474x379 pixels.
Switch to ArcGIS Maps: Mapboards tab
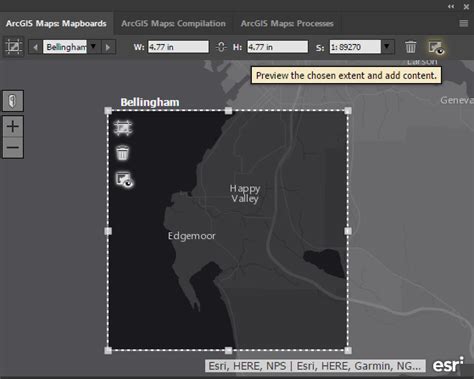56,23
